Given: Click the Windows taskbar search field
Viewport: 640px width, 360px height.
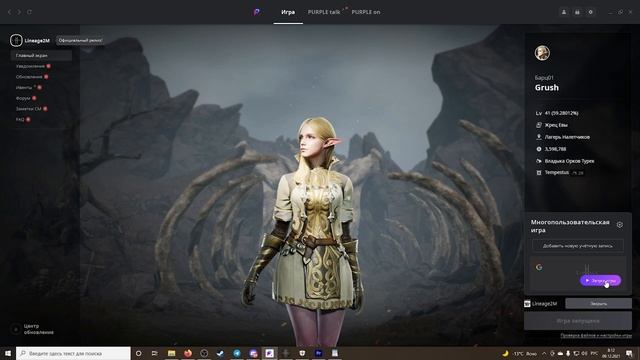Looking at the screenshot, I should 73,353.
